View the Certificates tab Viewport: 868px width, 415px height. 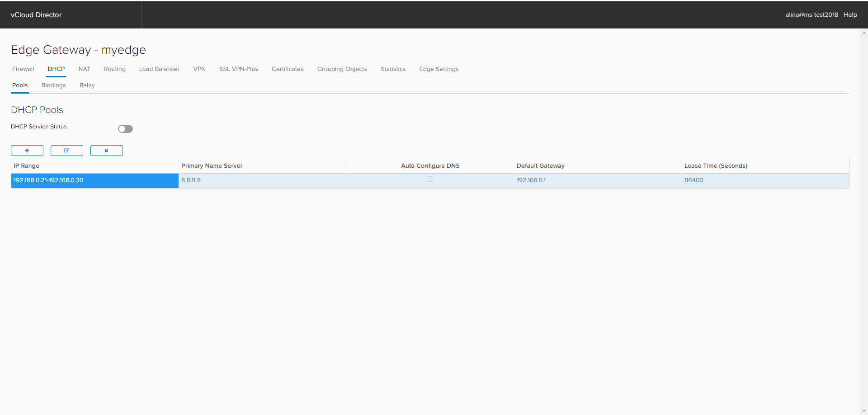point(288,69)
